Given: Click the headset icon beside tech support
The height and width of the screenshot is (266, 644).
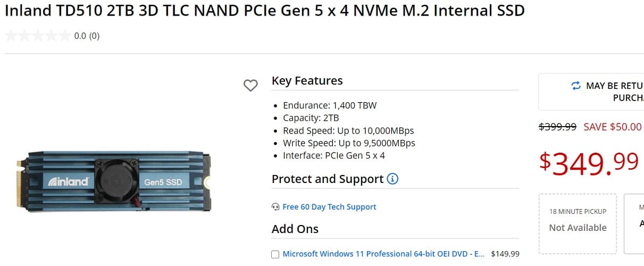Looking at the screenshot, I should pyautogui.click(x=275, y=207).
